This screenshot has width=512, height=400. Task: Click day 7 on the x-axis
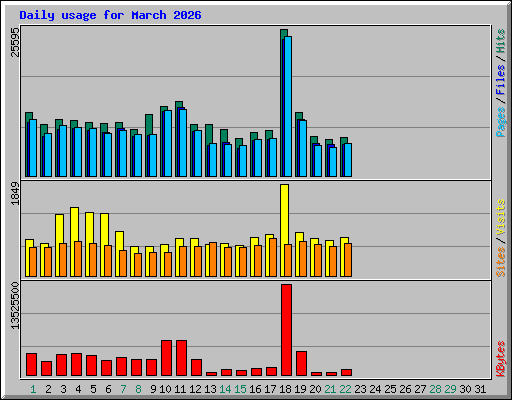[123, 389]
